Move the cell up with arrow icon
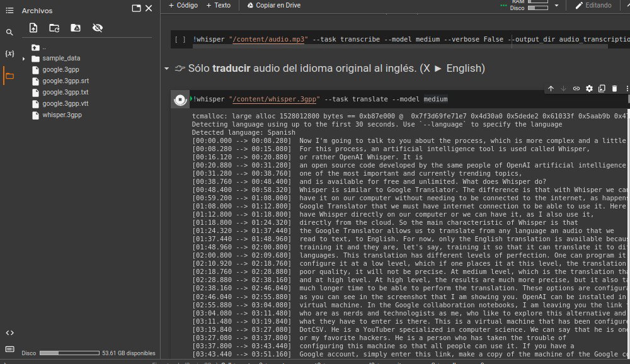 point(551,88)
